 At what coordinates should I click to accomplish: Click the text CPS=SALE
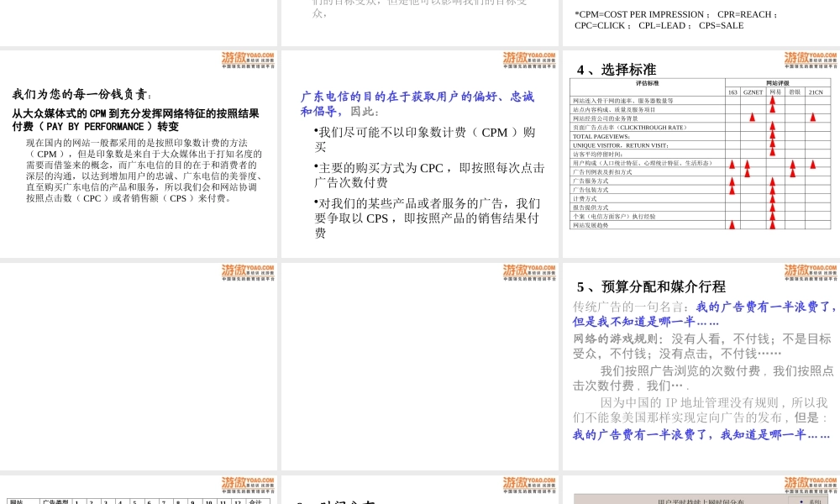(721, 25)
